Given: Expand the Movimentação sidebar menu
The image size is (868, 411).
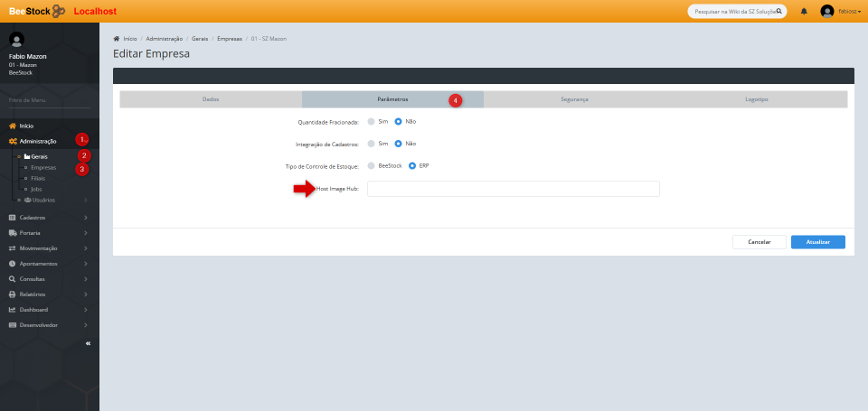Looking at the screenshot, I should click(49, 248).
